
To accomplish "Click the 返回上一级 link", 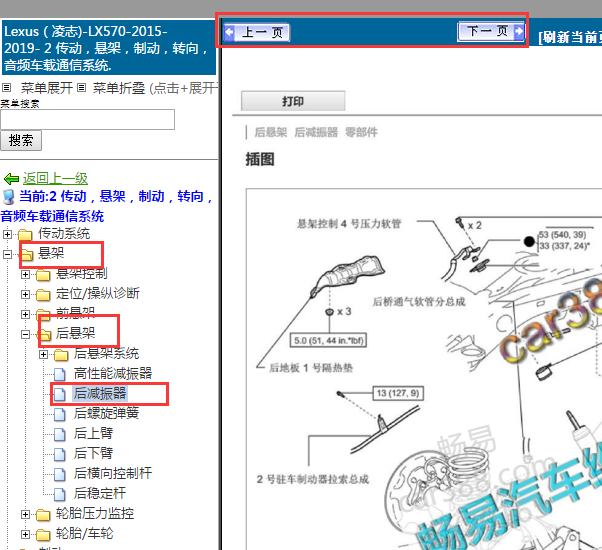I will point(55,178).
